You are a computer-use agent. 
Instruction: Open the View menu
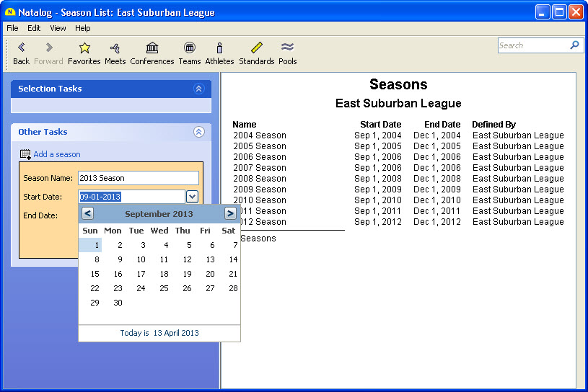click(x=58, y=28)
